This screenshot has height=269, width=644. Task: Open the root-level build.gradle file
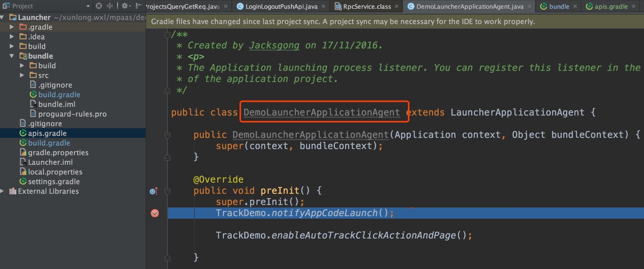49,143
